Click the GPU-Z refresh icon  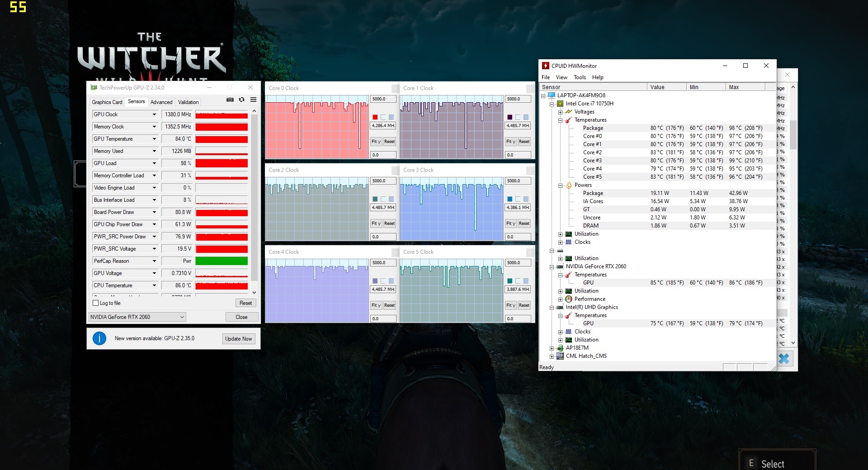242,100
